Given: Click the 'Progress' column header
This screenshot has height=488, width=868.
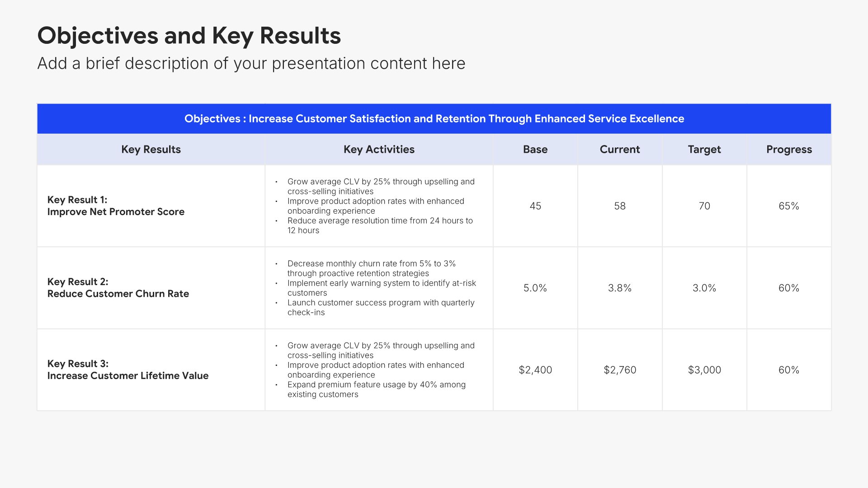Looking at the screenshot, I should [x=789, y=149].
